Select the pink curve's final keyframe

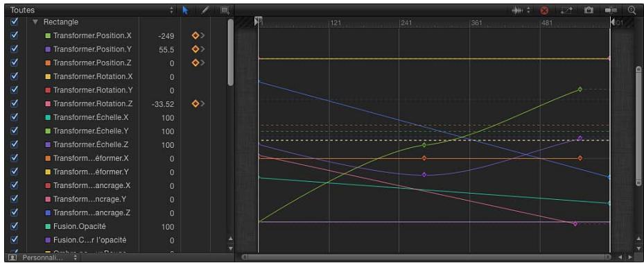click(575, 223)
